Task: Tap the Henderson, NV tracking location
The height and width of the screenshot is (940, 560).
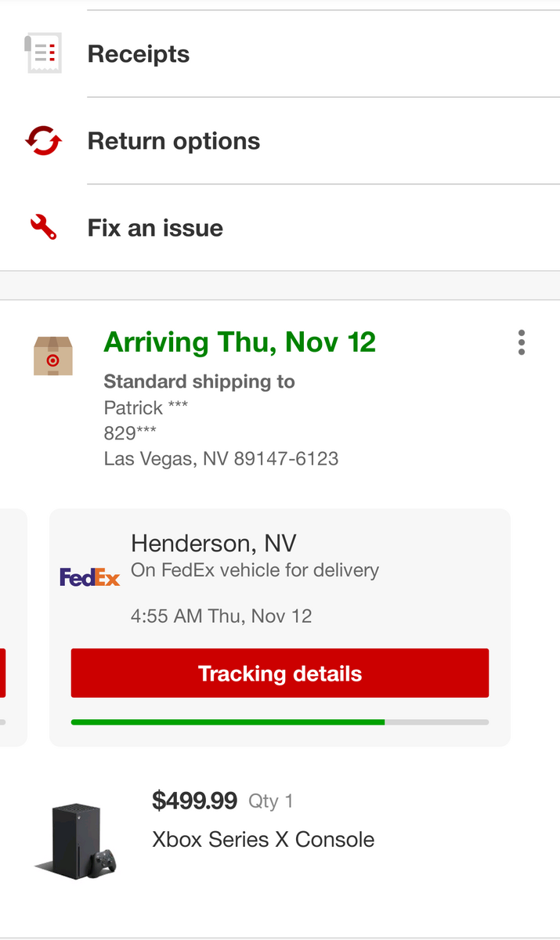Action: 214,543
